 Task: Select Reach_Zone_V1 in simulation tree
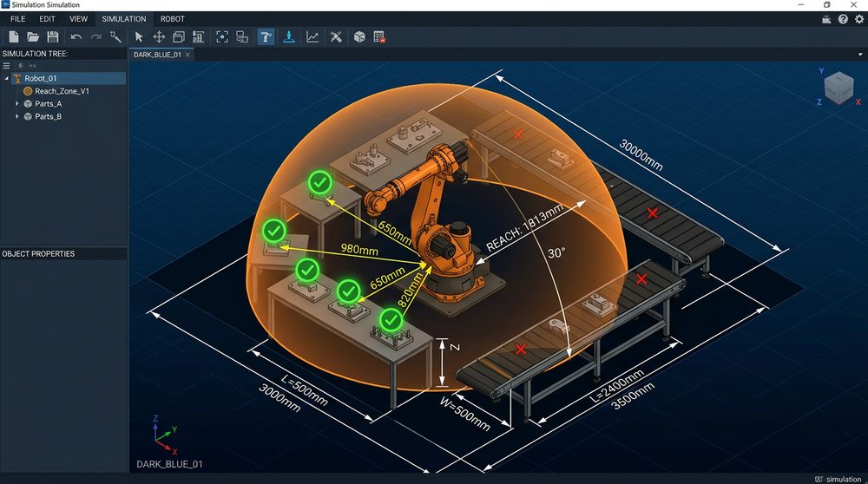(x=62, y=91)
